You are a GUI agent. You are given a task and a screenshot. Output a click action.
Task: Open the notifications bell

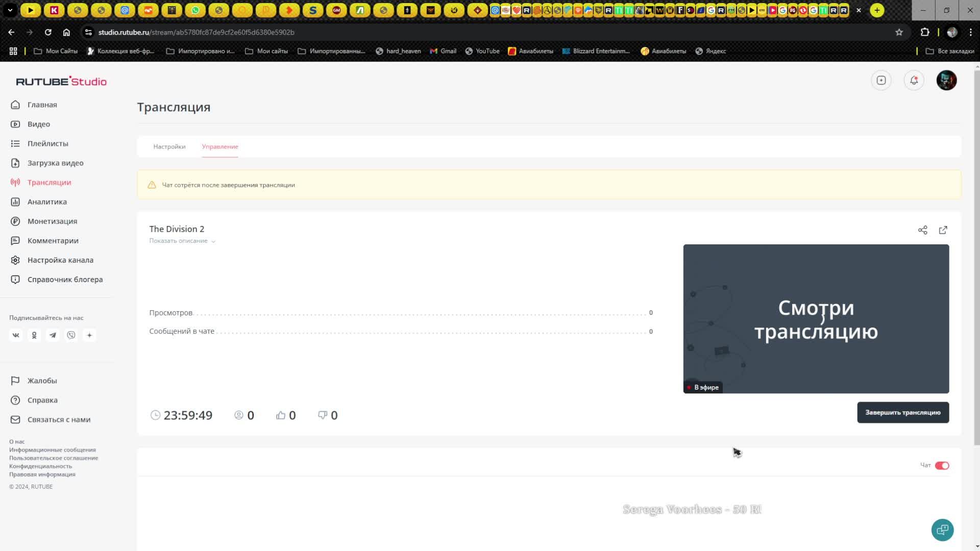(914, 80)
